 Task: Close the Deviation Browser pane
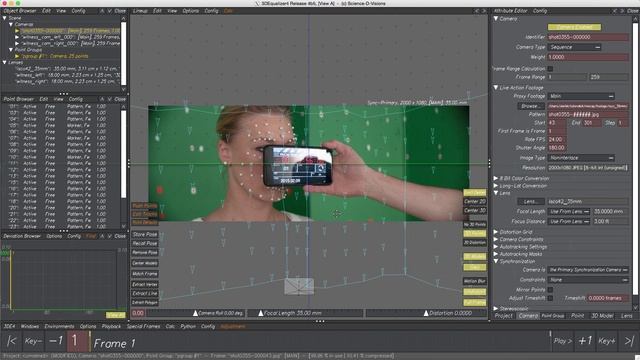point(120,236)
